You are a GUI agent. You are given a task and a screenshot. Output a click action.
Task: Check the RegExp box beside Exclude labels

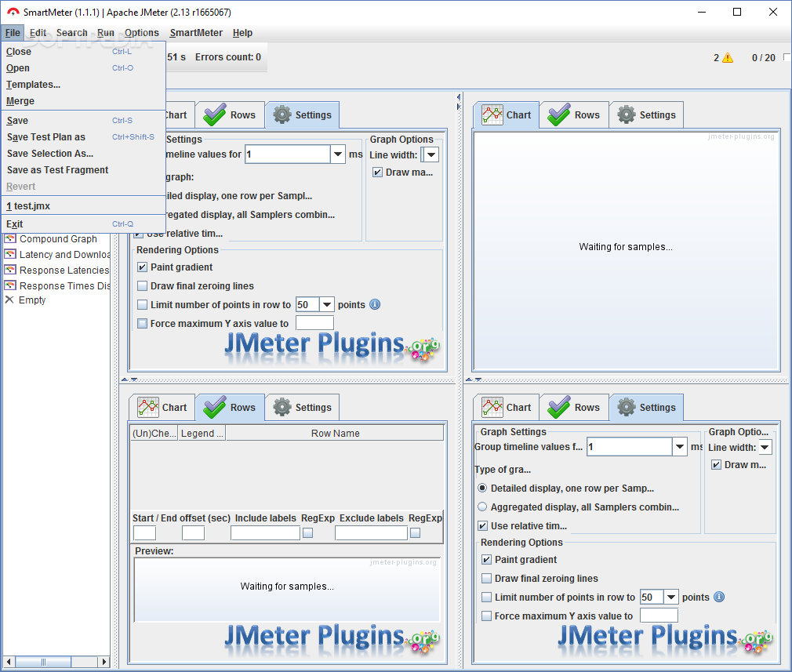click(415, 533)
